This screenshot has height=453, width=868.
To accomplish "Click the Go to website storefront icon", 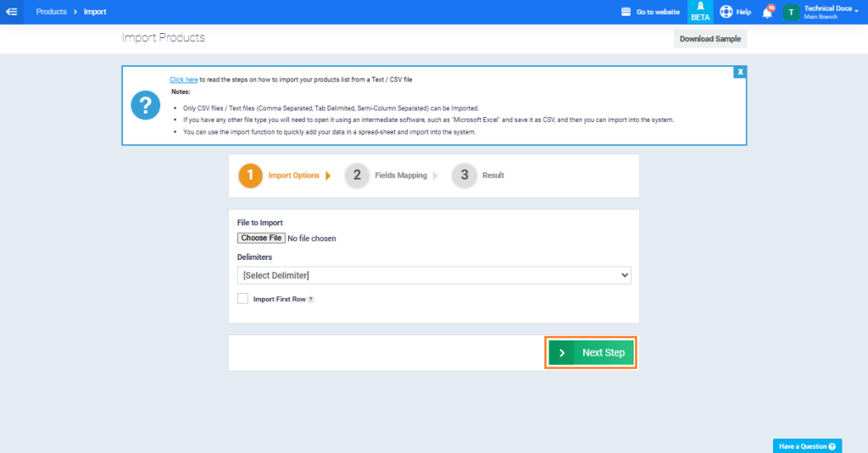I will coord(626,12).
